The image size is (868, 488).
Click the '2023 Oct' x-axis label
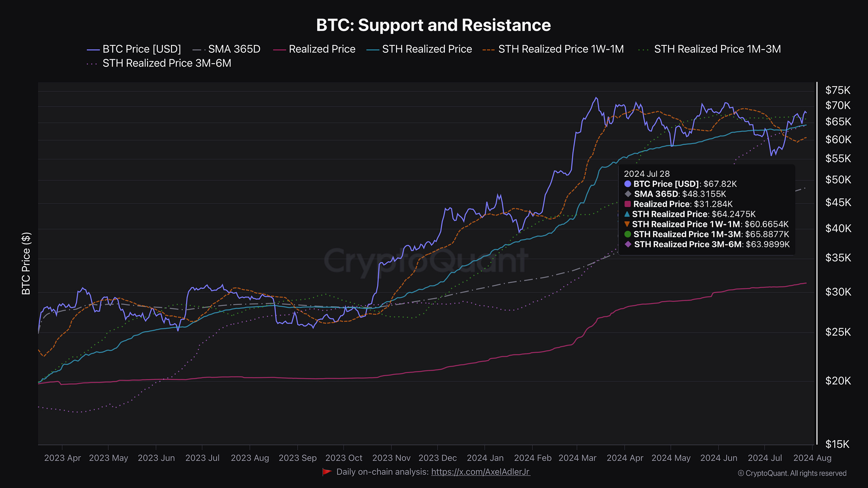coord(344,458)
